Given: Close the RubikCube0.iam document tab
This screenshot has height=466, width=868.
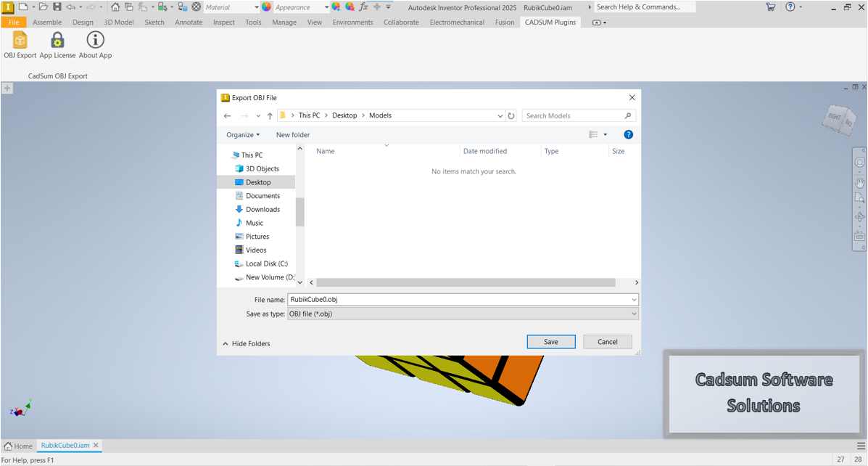Looking at the screenshot, I should [x=96, y=445].
